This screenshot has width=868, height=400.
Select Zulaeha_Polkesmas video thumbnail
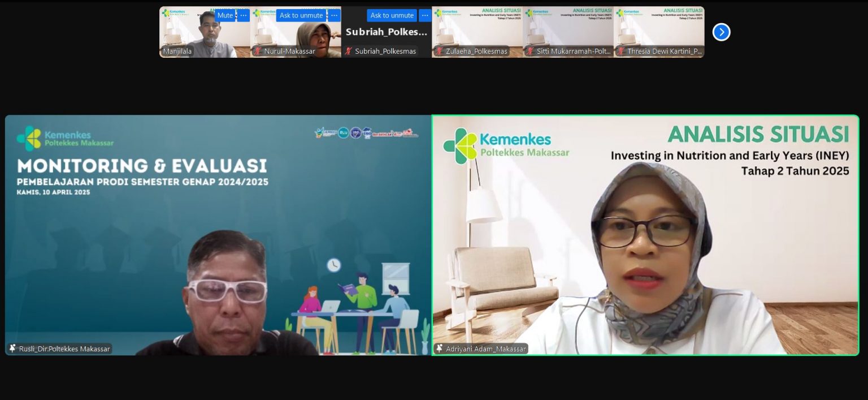[x=478, y=32]
